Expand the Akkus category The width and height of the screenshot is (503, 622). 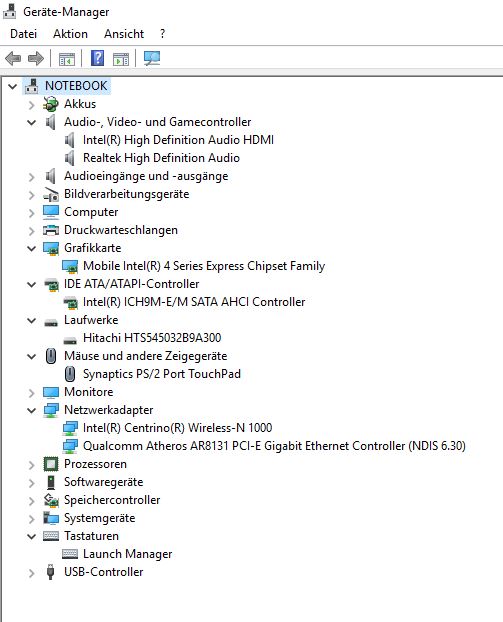(32, 105)
